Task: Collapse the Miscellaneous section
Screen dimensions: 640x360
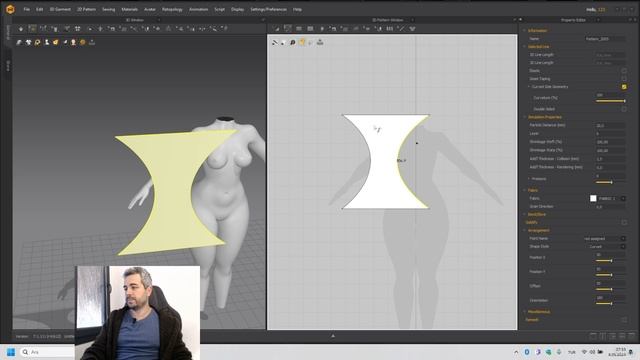Action: coord(524,311)
